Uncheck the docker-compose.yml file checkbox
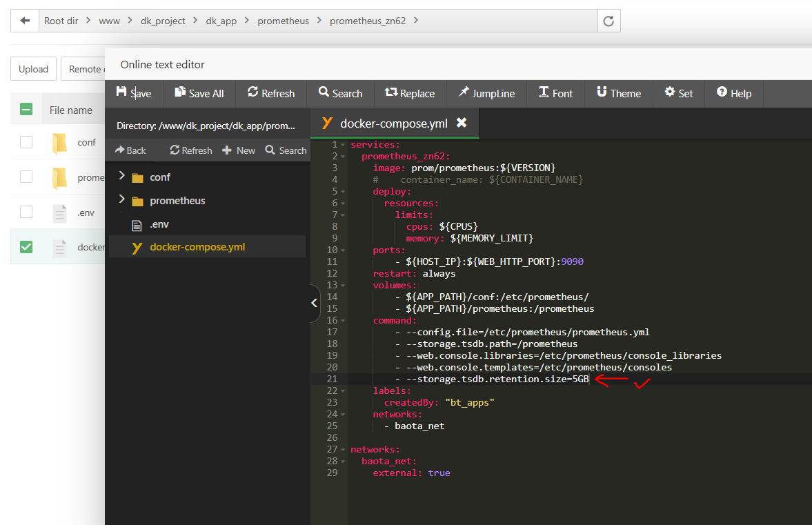Screen dimensions: 812x525 (26, 246)
